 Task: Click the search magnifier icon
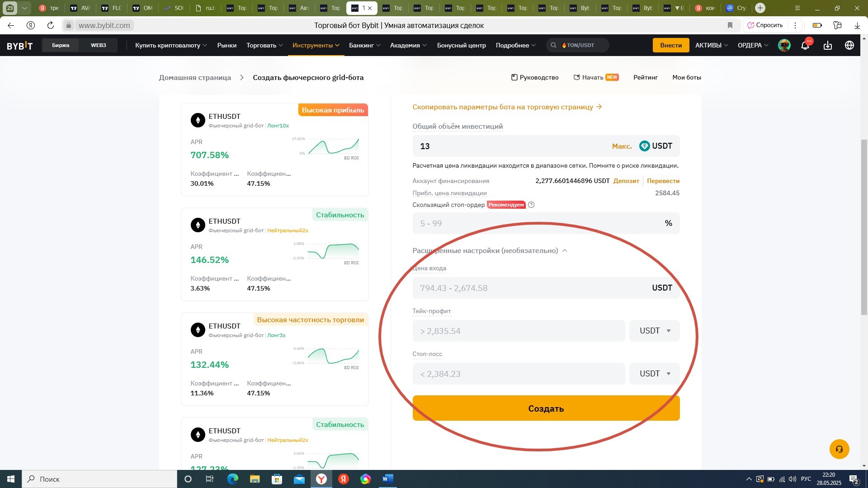click(553, 45)
